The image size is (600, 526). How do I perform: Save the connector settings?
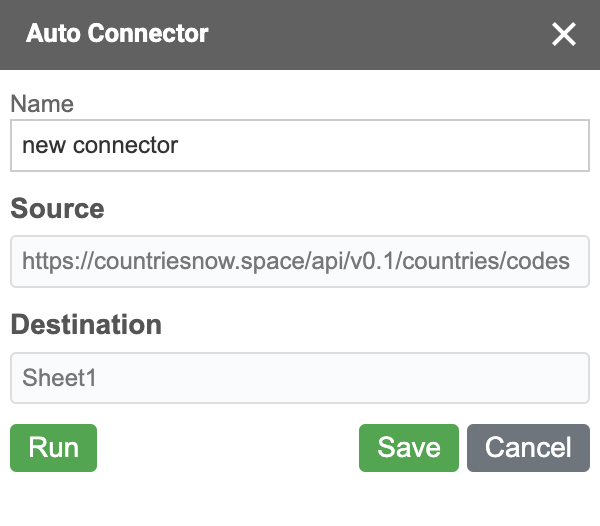click(409, 448)
